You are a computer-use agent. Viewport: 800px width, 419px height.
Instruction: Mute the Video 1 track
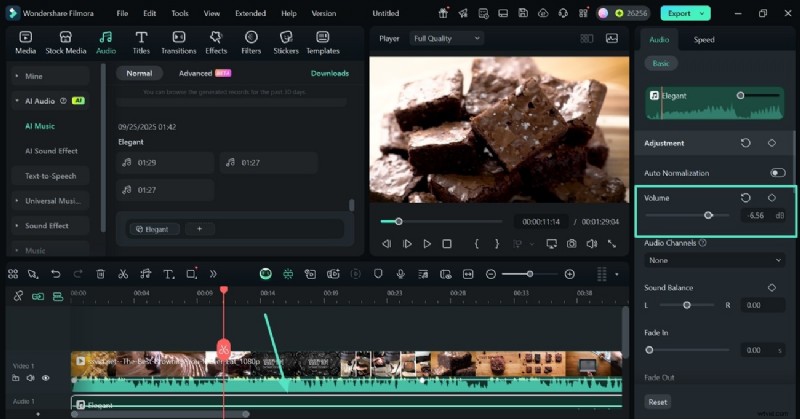pos(31,378)
